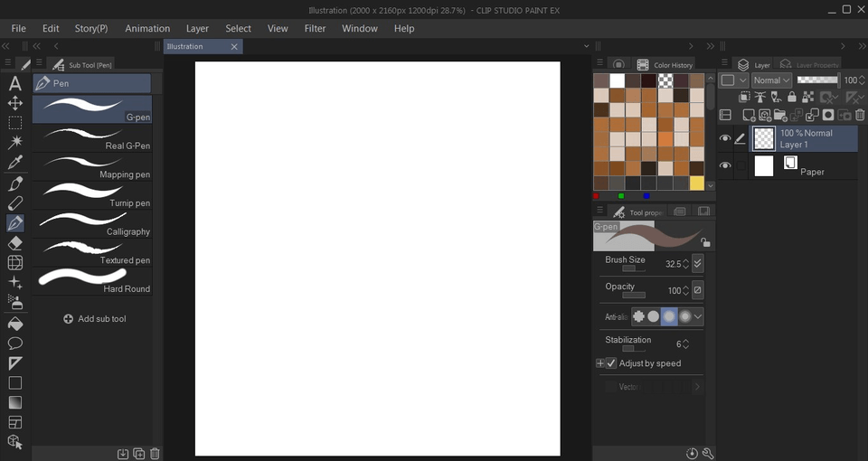Create a new vector layer
This screenshot has width=868, height=461.
point(765,115)
